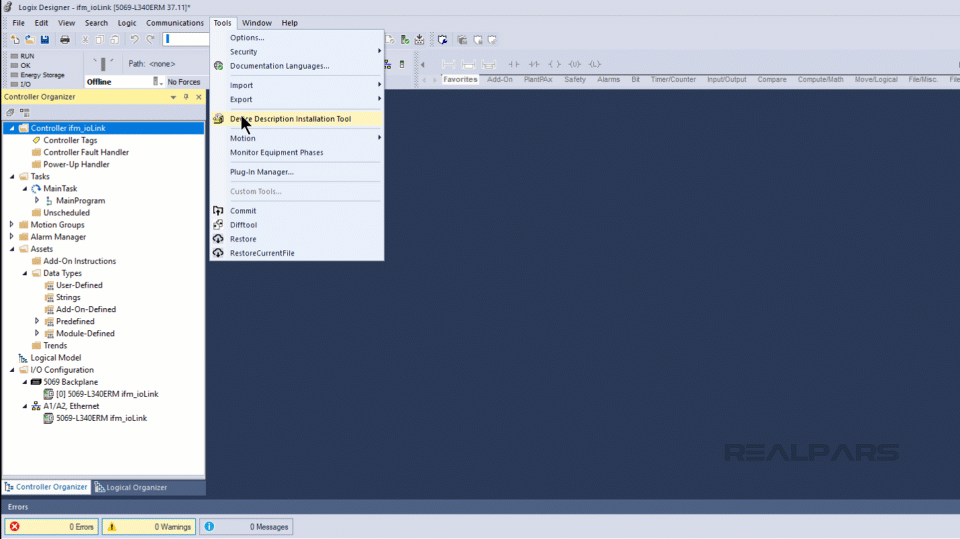Expand the Predefined data types node
Image resolution: width=960 pixels, height=539 pixels.
[37, 322]
